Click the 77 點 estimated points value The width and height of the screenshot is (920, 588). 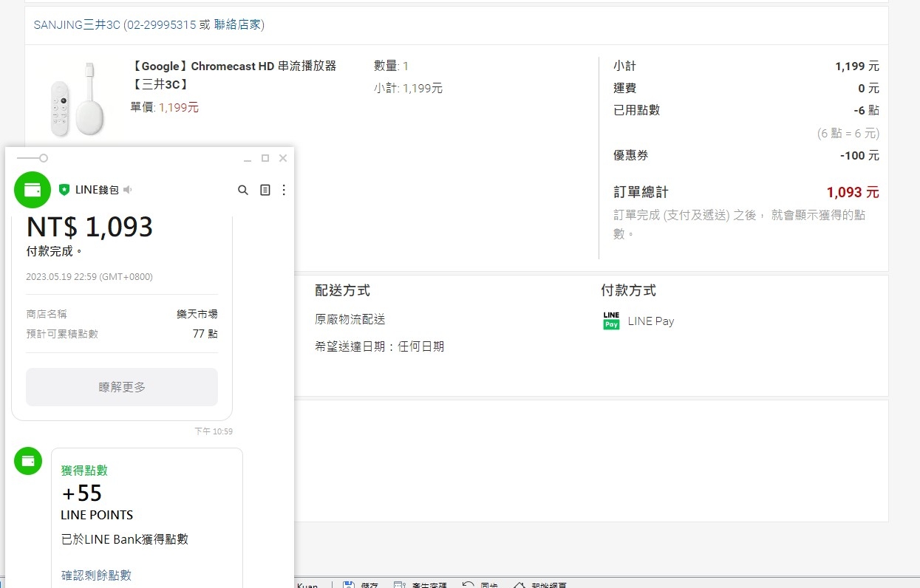tap(205, 334)
